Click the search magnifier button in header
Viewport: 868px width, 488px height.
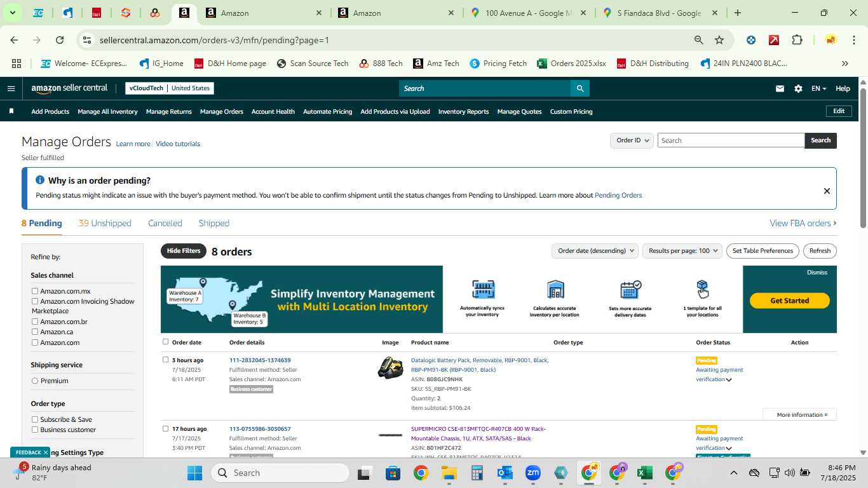(x=580, y=88)
